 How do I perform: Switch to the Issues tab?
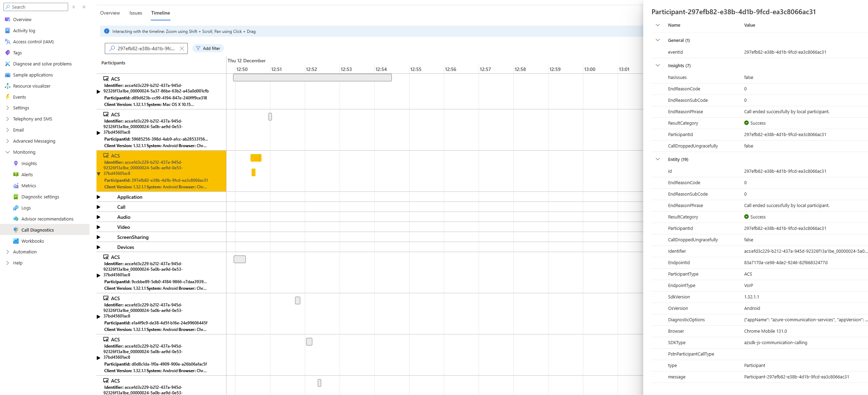point(136,13)
